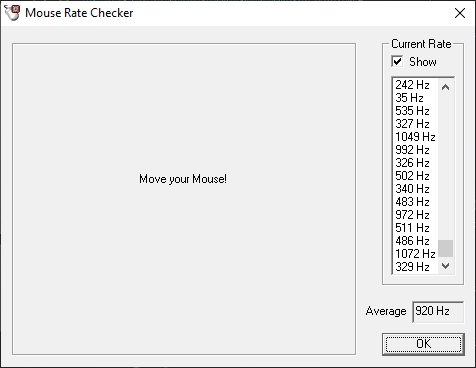The width and height of the screenshot is (476, 368).
Task: Click the Current Rate group label
Action: tap(421, 44)
